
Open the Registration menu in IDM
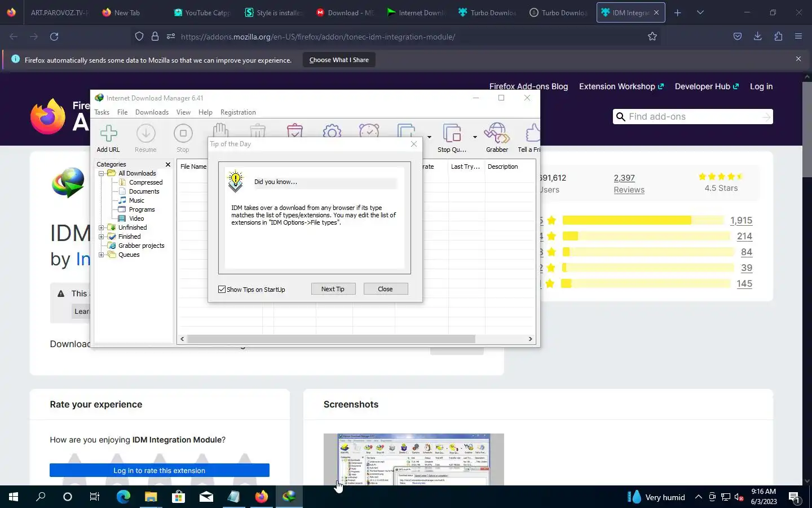point(238,112)
